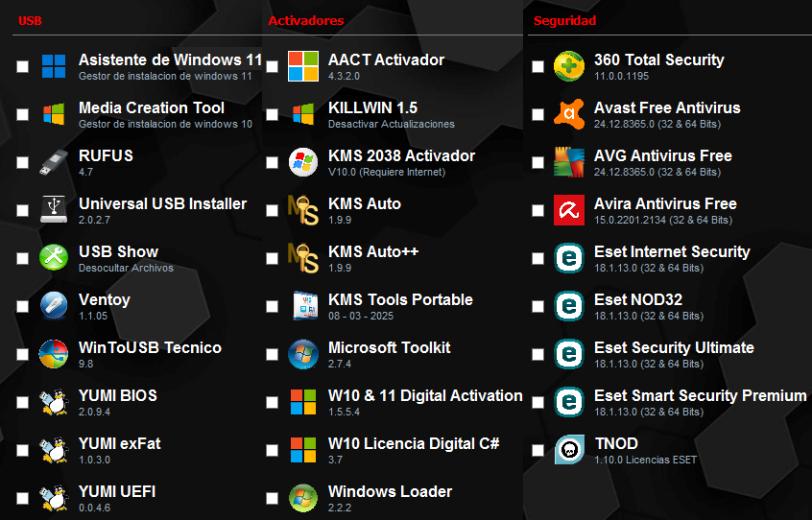Image resolution: width=812 pixels, height=520 pixels.
Task: Click the Seguridad category heading
Action: 565,21
